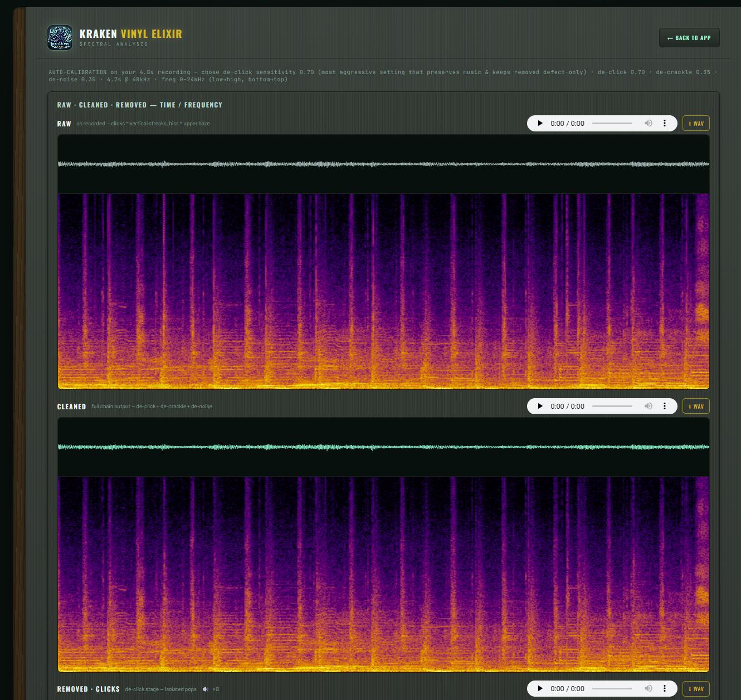Download the REMOVED · CLICKS track as WAV
Image resolution: width=741 pixels, height=700 pixels.
pos(696,689)
